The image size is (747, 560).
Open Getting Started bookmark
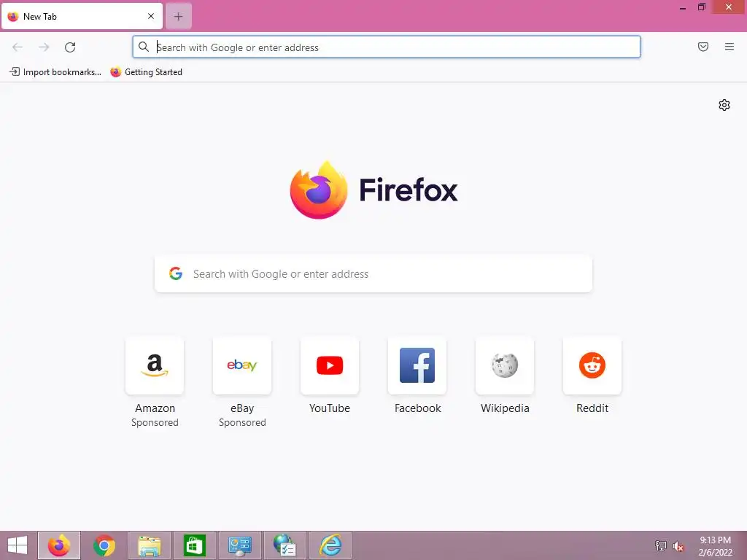pos(146,72)
